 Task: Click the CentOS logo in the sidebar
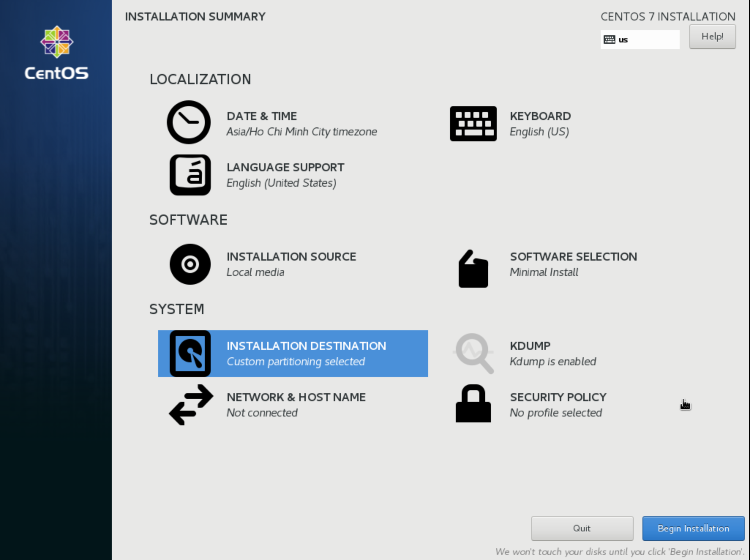[x=56, y=53]
